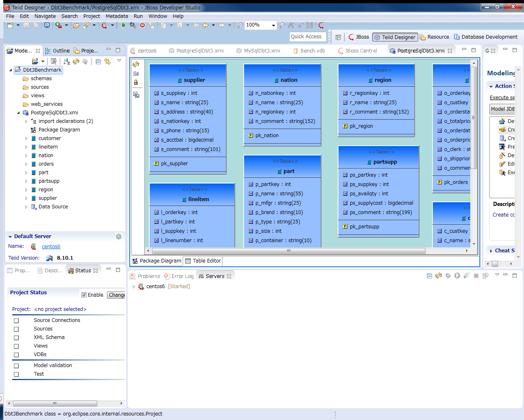Expand the lineitem table node
The height and width of the screenshot is (420, 524).
26,147
